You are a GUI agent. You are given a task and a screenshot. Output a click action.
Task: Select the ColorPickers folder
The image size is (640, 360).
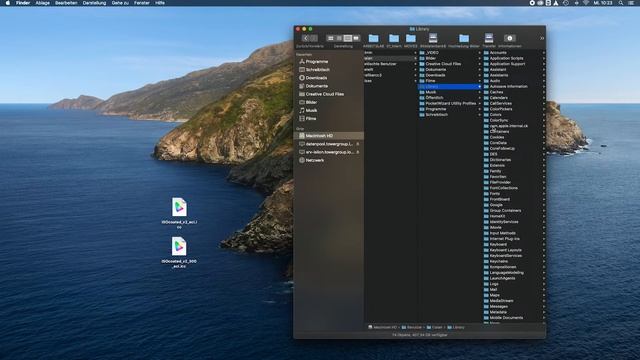514,109
